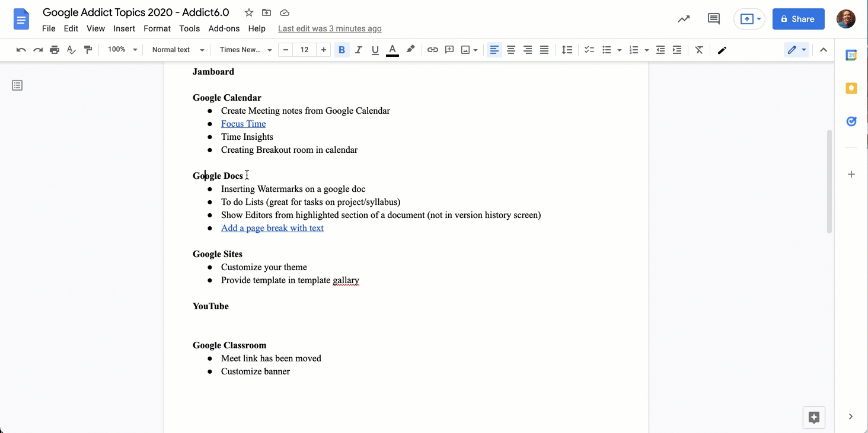Image resolution: width=868 pixels, height=433 pixels.
Task: Set Right align paragraph
Action: coord(528,50)
